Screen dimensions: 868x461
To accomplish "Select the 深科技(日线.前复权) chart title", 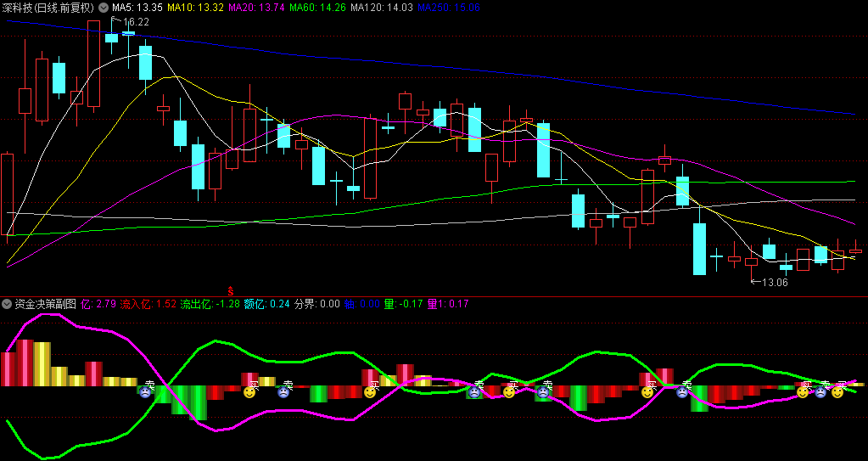I will [48, 8].
